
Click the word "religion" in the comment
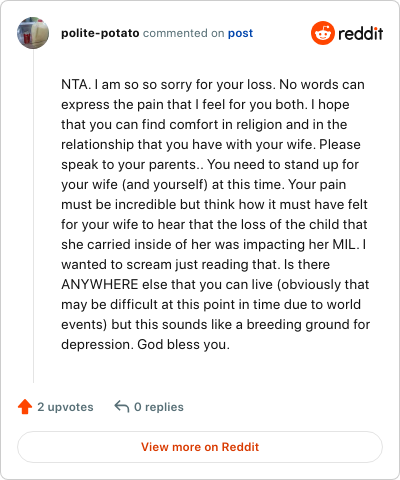(259, 125)
